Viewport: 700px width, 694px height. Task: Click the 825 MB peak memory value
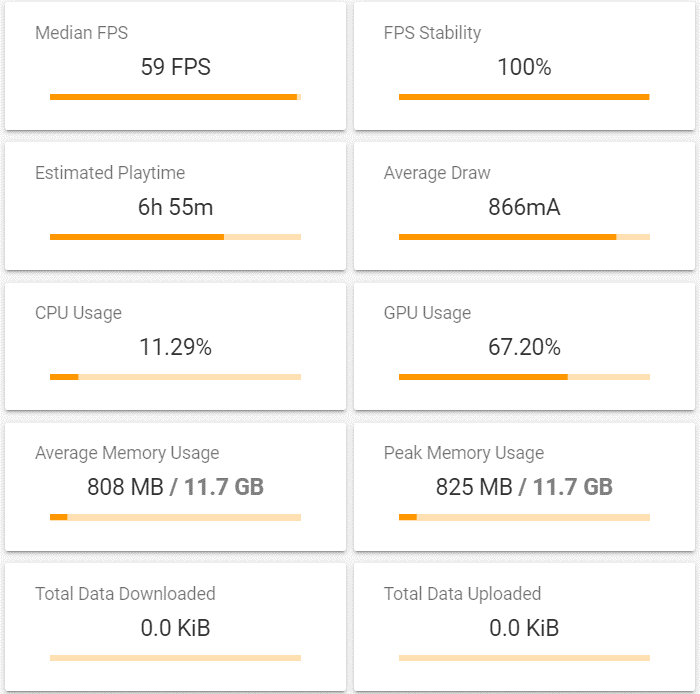473,488
